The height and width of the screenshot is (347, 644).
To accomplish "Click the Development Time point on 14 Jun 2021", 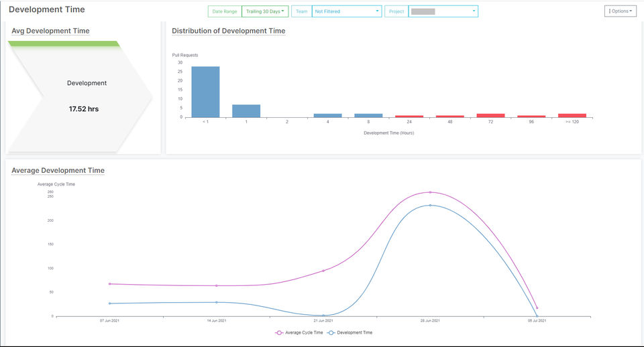I will pos(217,302).
